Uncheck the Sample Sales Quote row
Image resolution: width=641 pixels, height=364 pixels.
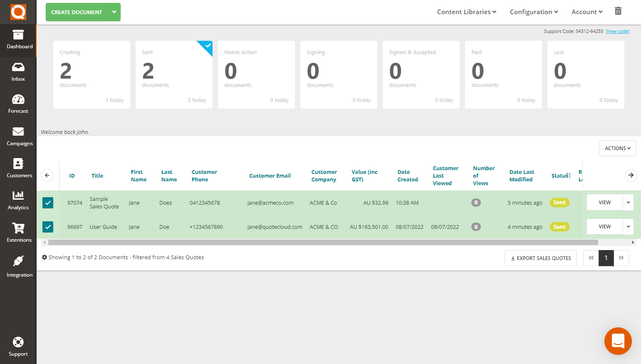point(47,203)
